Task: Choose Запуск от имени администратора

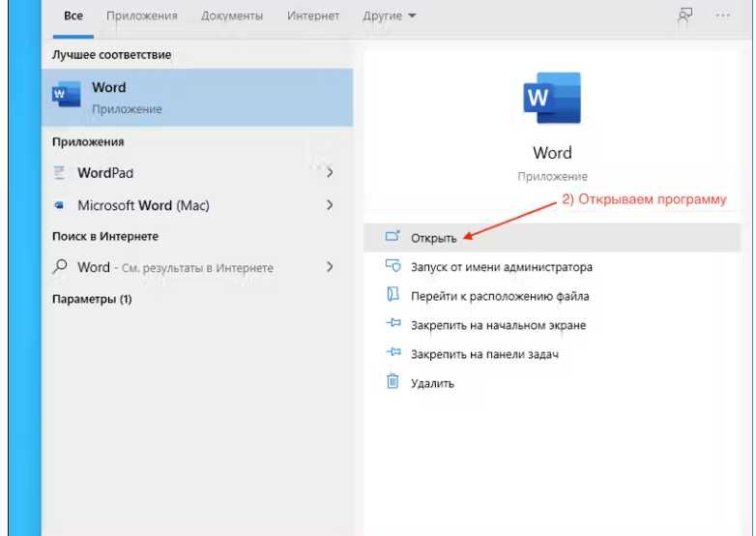Action: (x=552, y=267)
